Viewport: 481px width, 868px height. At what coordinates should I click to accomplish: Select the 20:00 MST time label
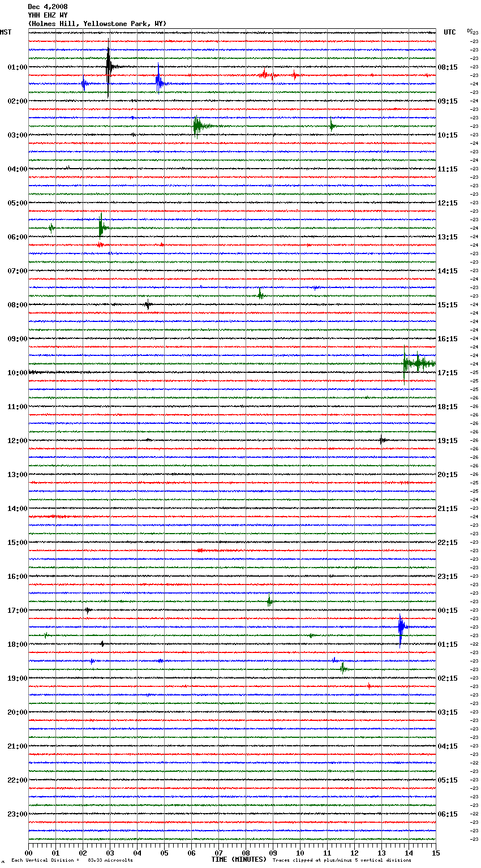click(x=18, y=712)
